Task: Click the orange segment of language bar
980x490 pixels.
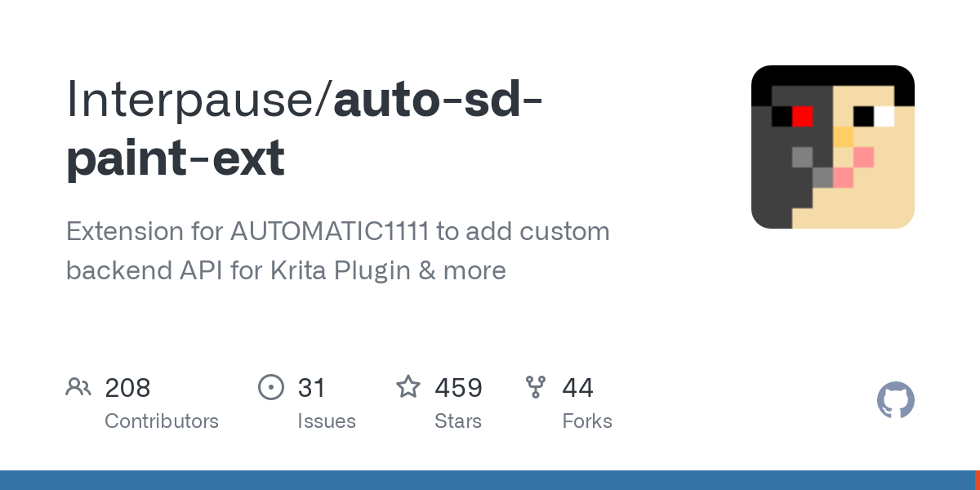Action: (977, 480)
